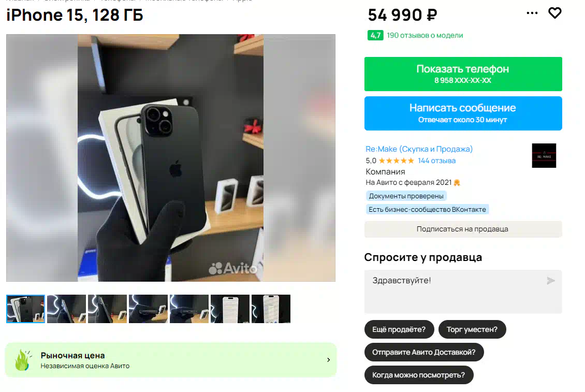Image resolution: width=585 pixels, height=392 pixels.
Task: Open Re:Make (Скупка и Продажа) seller profile
Action: pyautogui.click(x=419, y=149)
